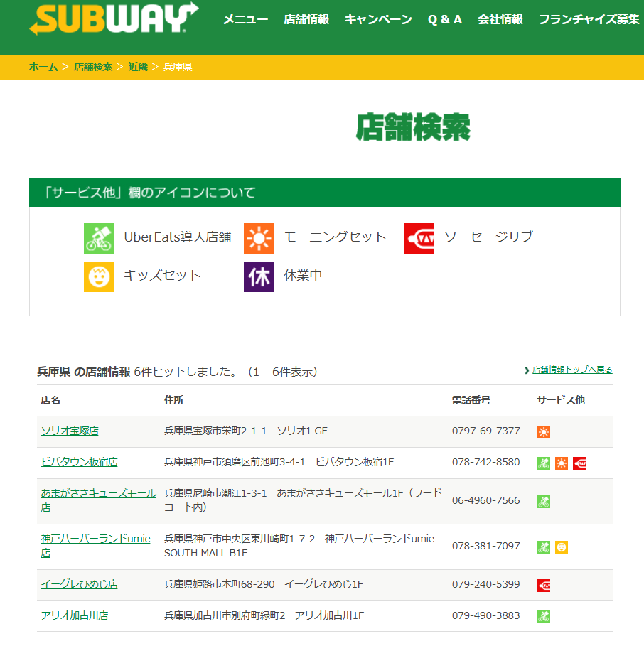Click the 店舗検索 page heading
This screenshot has height=646, width=644.
click(413, 127)
